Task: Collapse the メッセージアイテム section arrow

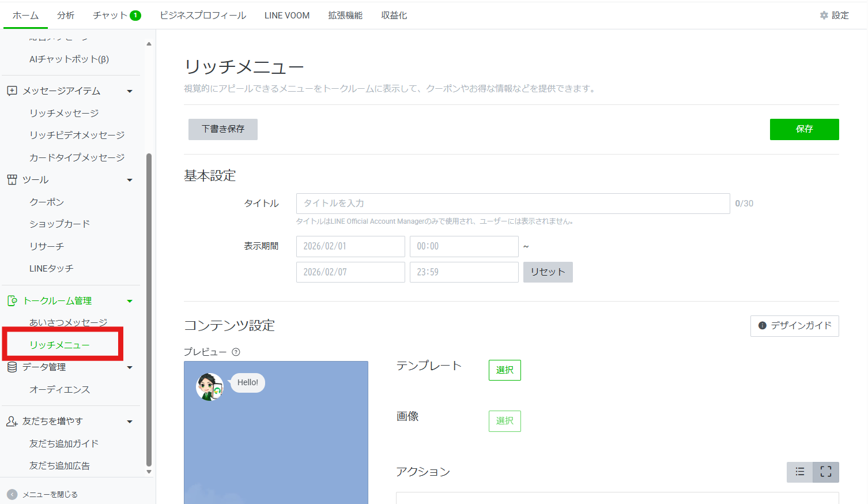Action: pos(130,91)
